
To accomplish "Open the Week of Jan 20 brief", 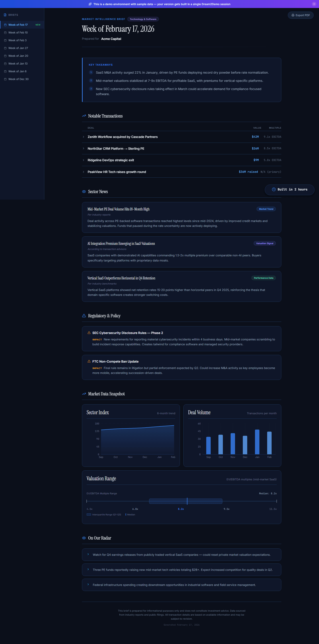I will (22, 56).
